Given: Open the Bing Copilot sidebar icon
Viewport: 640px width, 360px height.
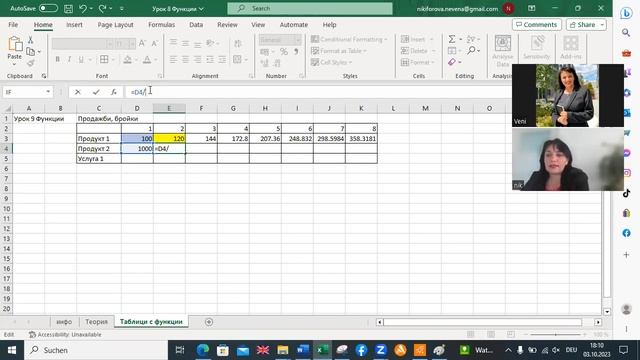Looking at the screenshot, I should 626,13.
